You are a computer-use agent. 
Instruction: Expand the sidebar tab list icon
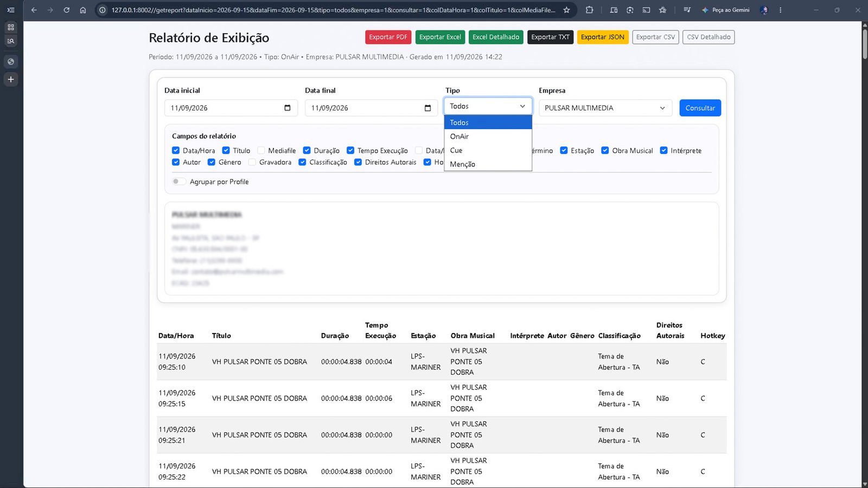(11, 10)
